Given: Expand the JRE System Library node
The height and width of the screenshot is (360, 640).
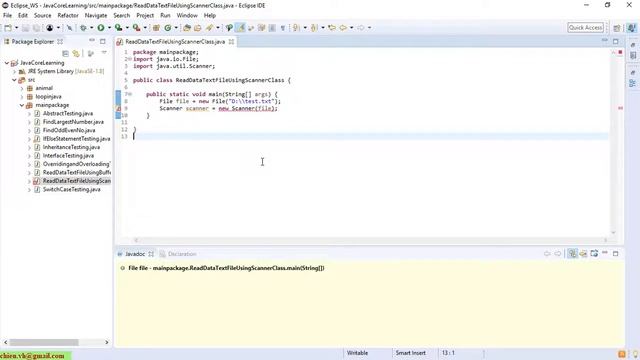Looking at the screenshot, I should coord(14,71).
